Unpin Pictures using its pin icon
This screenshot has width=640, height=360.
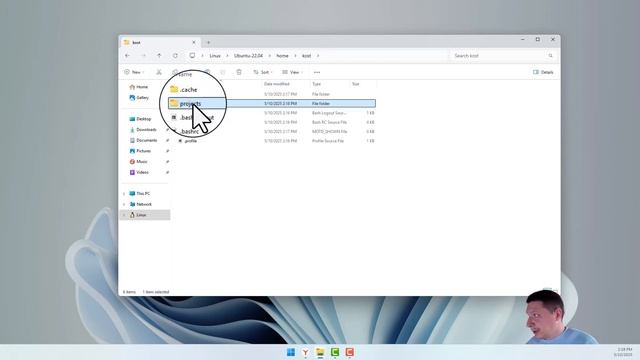pos(167,151)
